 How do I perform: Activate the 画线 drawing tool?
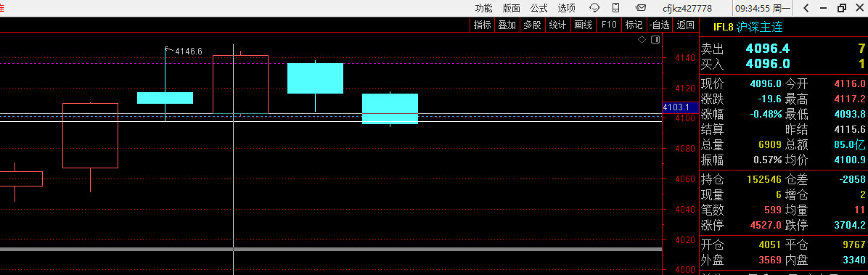click(583, 25)
